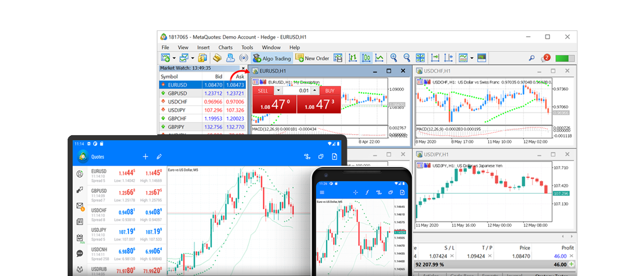Click the Templates icon at toolbar end
644x276 pixels.
point(482,58)
